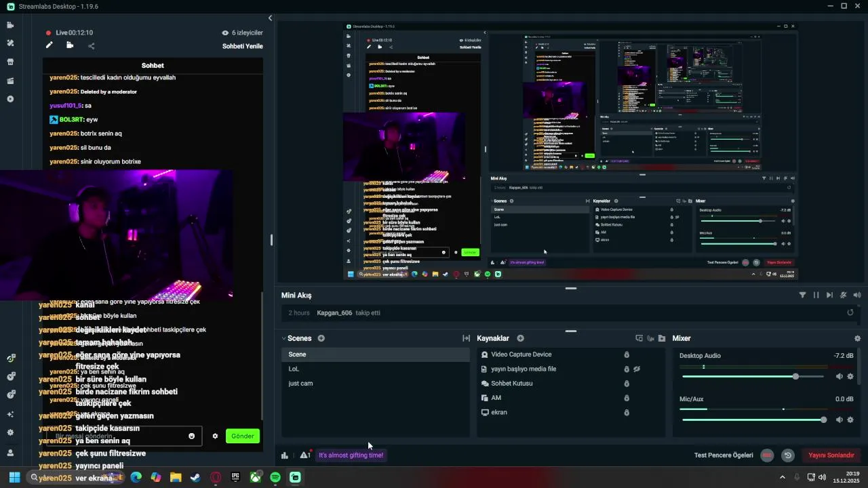Toggle lock on AM source
Screen dimensions: 868x488
tap(627, 398)
